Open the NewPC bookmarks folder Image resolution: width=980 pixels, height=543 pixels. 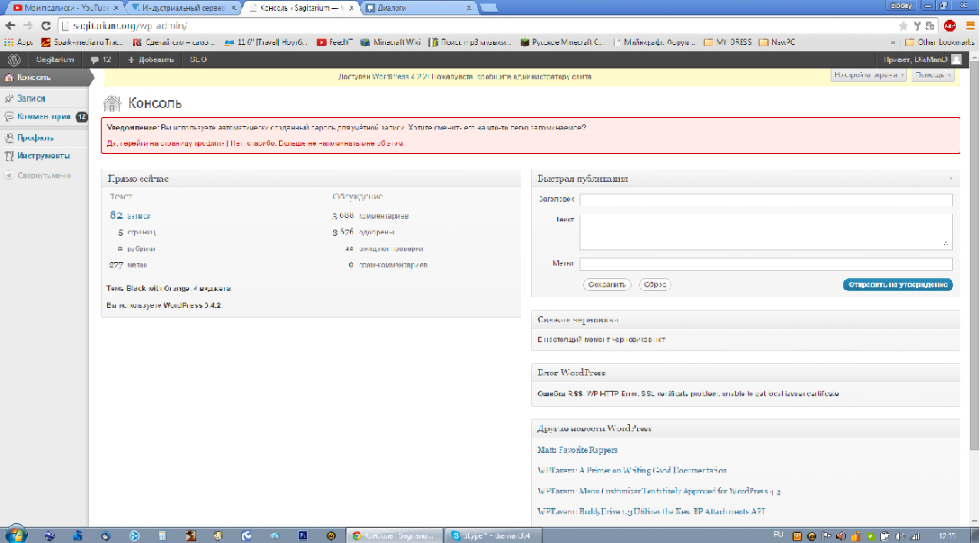[x=778, y=42]
